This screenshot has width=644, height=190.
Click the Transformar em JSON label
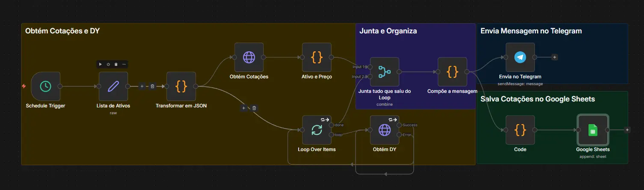coord(181,106)
